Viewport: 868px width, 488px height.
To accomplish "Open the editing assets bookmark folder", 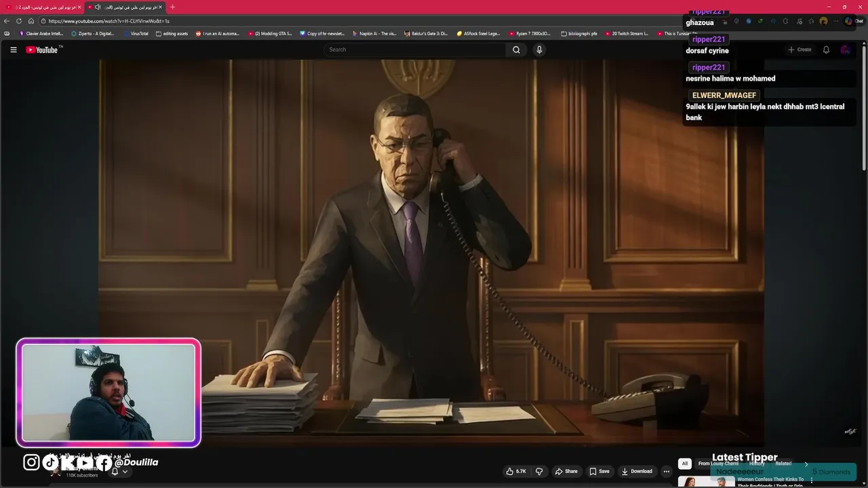I will 172,33.
